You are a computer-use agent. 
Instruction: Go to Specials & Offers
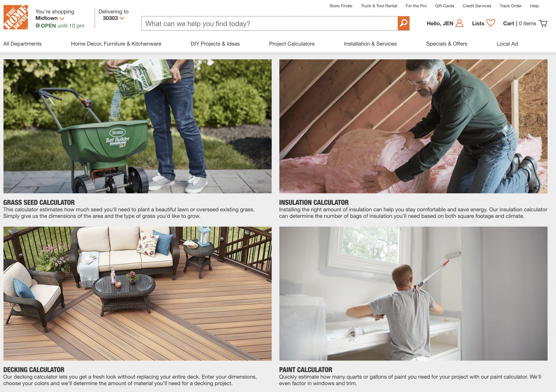click(447, 44)
